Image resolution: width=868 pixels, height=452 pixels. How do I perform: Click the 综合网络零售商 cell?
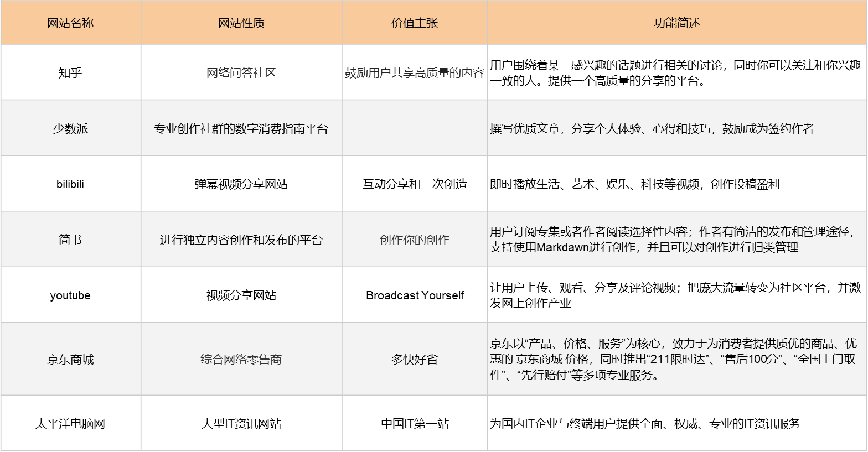[241, 359]
